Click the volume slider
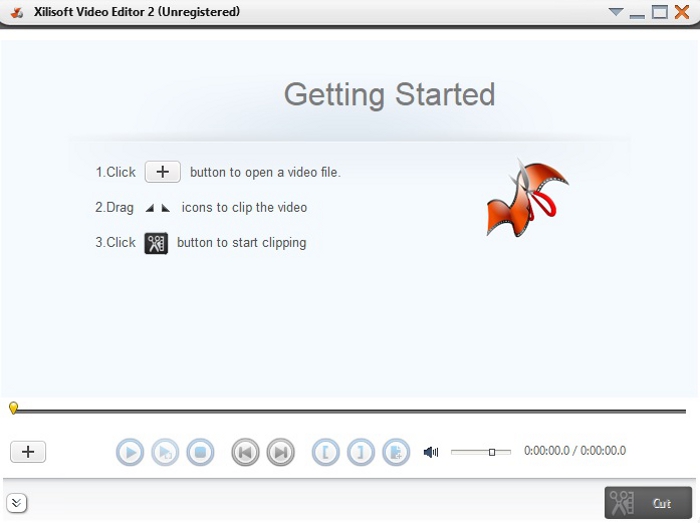Screen dimensions: 700x523 coord(481,452)
